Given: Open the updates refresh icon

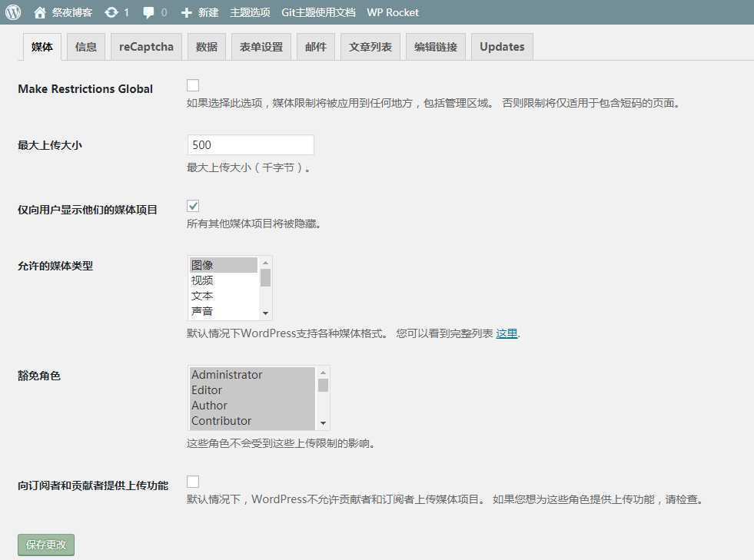Looking at the screenshot, I should point(111,12).
